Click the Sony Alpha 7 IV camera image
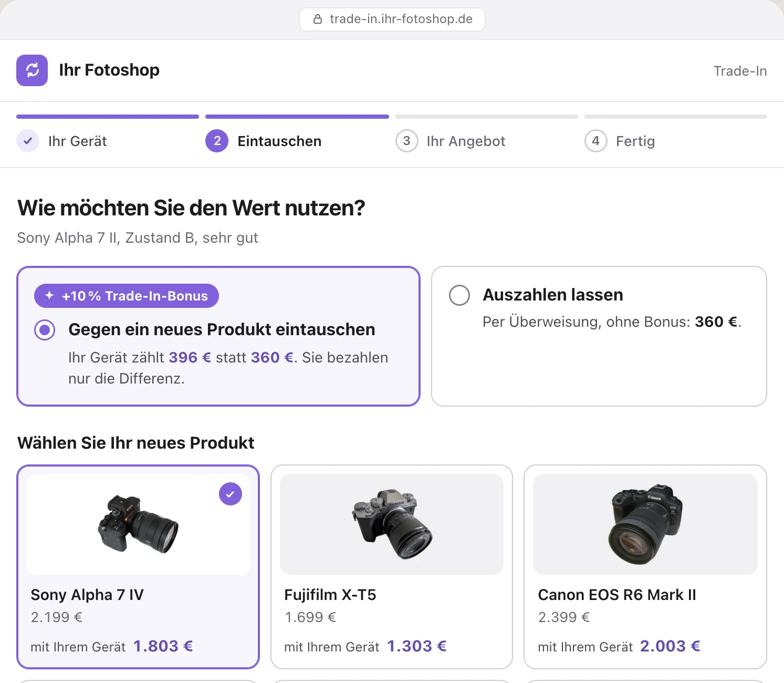 tap(138, 524)
